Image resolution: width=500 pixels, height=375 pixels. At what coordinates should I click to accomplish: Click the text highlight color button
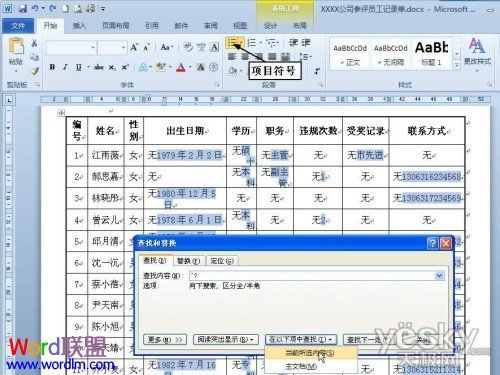click(x=161, y=68)
